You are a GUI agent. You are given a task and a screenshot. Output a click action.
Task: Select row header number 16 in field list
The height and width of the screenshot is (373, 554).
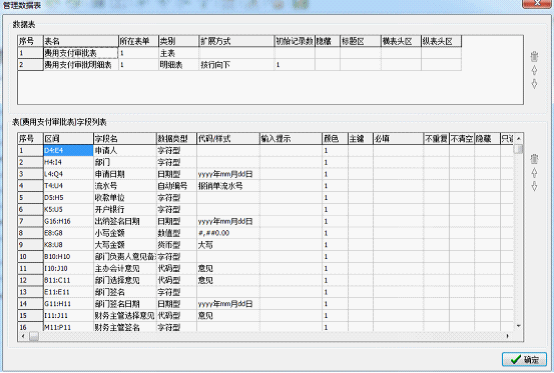30,327
